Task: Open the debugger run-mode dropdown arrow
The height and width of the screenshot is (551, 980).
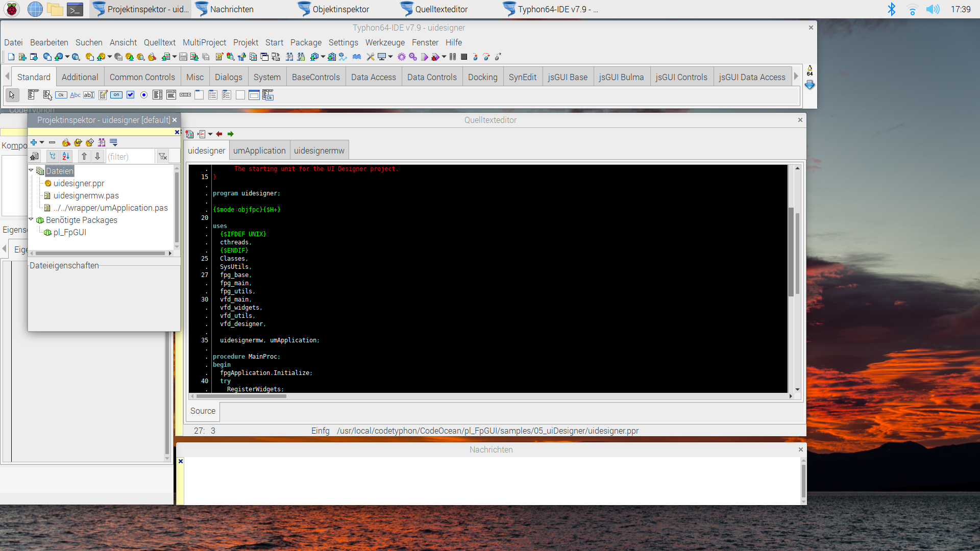Action: click(x=444, y=57)
